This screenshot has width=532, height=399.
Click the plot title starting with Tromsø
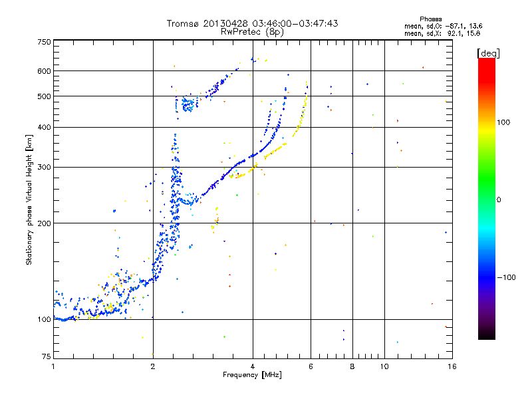point(252,23)
